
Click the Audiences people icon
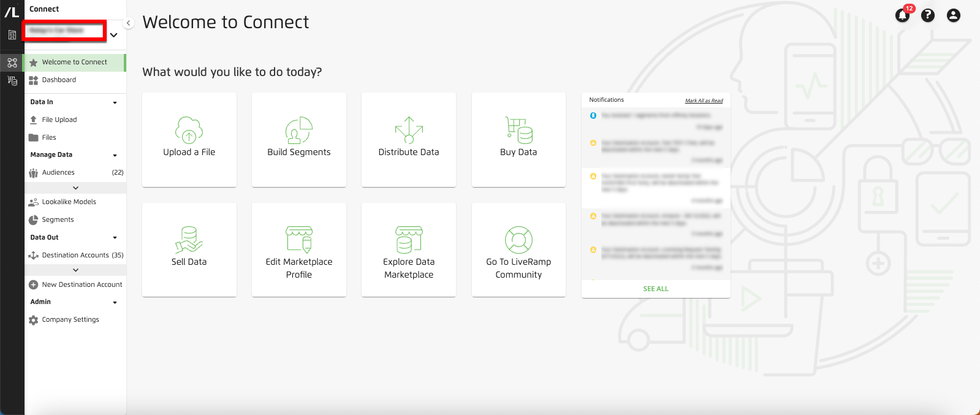click(34, 173)
